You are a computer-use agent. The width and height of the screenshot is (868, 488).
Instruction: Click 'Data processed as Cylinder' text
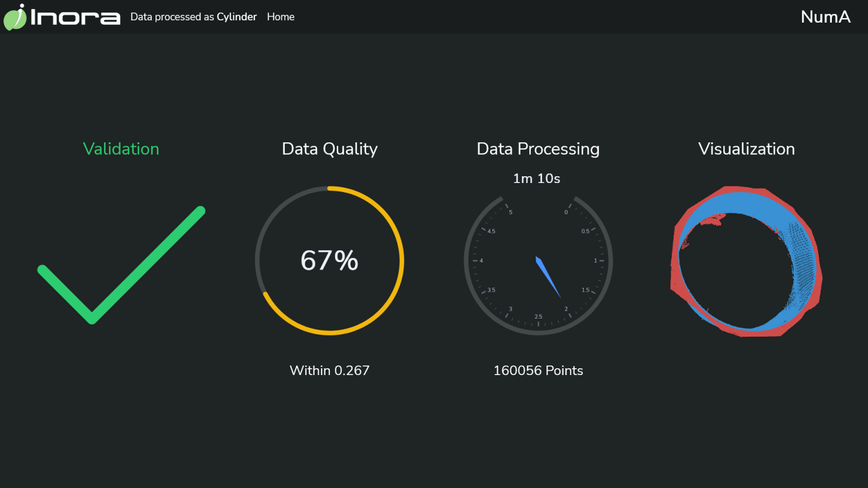click(193, 17)
